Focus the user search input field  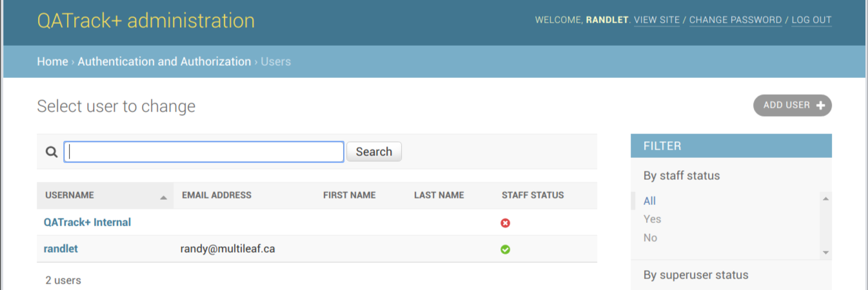coord(204,151)
